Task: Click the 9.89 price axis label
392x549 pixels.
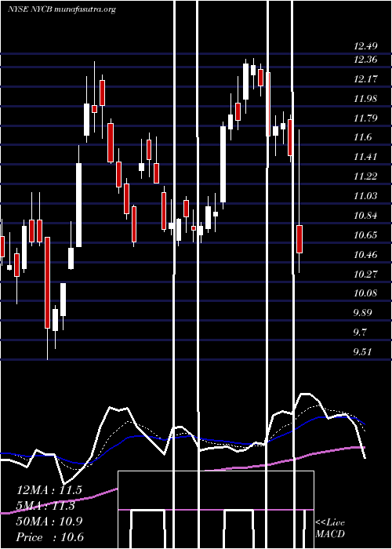Action: pos(362,312)
